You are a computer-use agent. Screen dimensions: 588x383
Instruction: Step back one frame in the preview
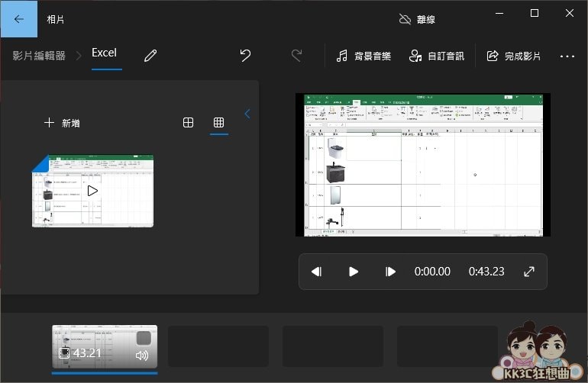(316, 272)
